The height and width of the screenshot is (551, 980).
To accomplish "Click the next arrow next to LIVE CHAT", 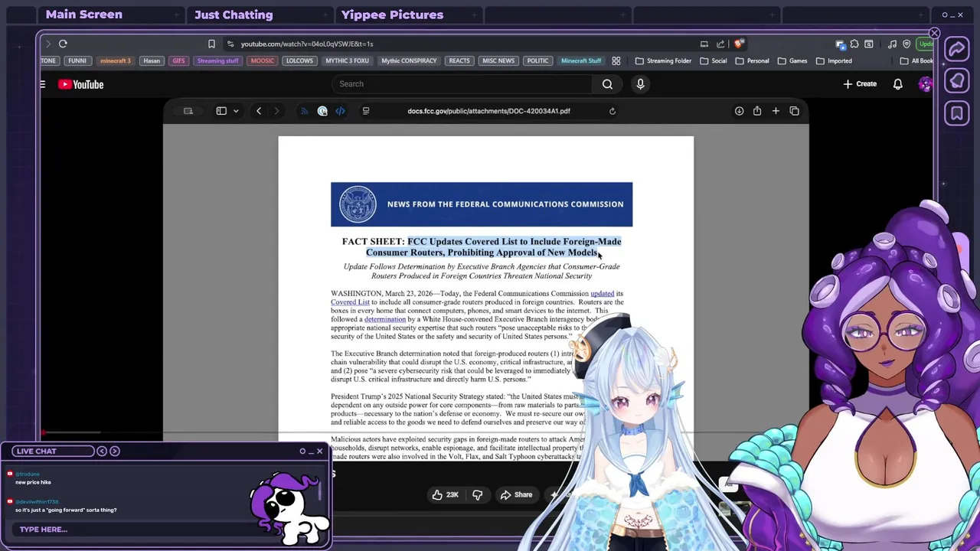I will pyautogui.click(x=115, y=451).
